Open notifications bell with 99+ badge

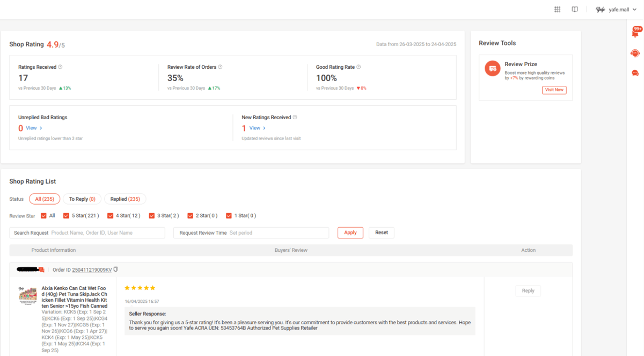pyautogui.click(x=635, y=33)
